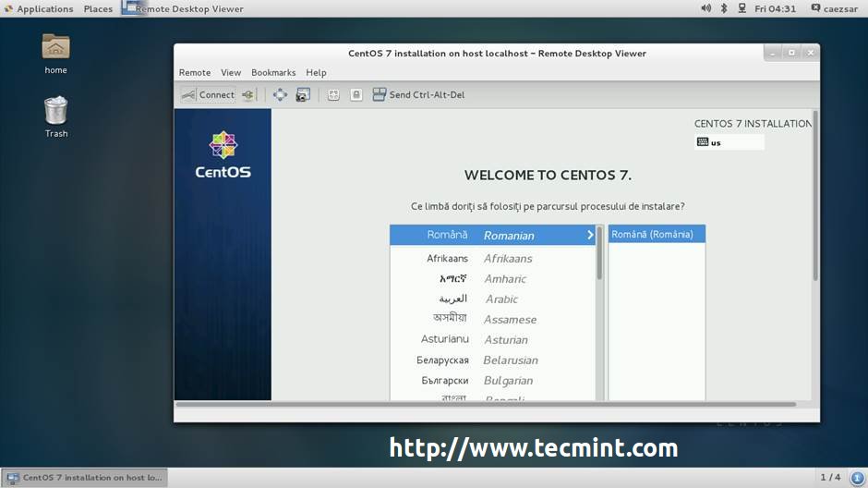This screenshot has width=868, height=488.
Task: Open the Applications menu in top panel
Action: pyautogui.click(x=39, y=9)
